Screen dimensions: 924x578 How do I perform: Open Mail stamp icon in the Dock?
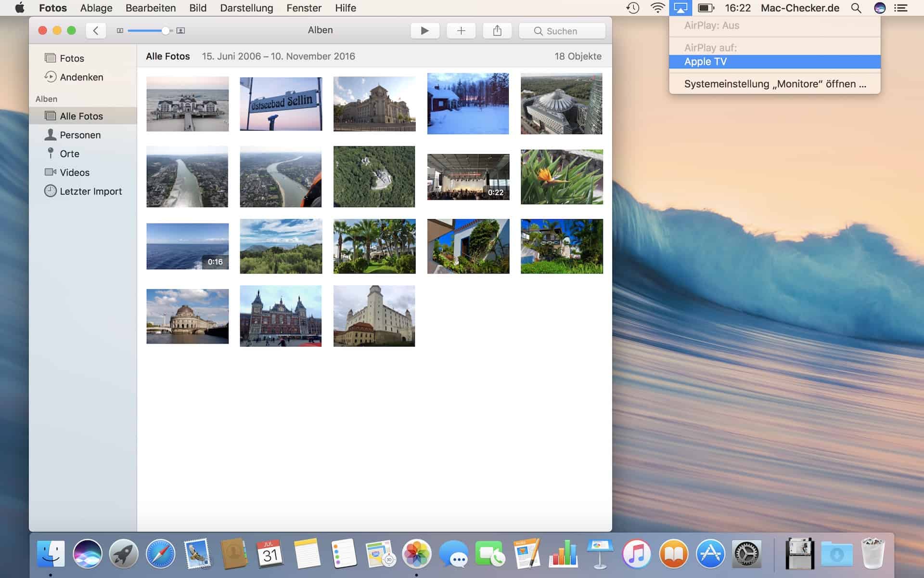pos(197,554)
